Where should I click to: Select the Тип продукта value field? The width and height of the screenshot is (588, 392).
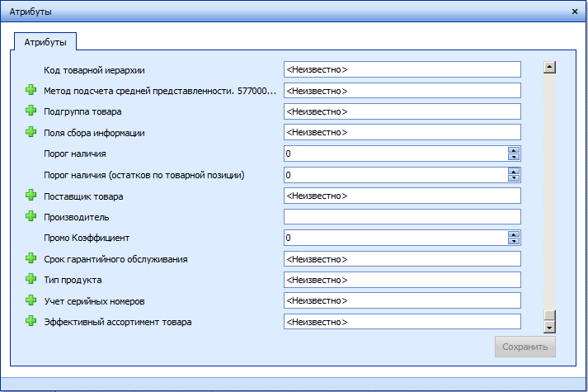[x=402, y=280]
